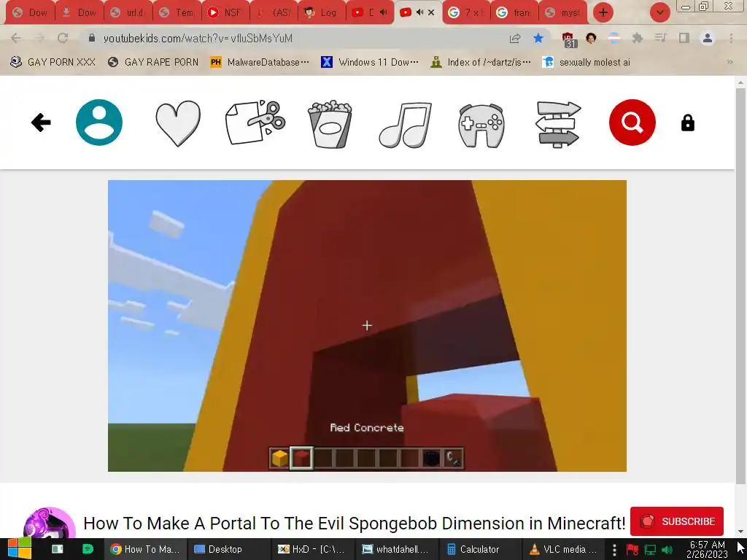The height and width of the screenshot is (560, 747).
Task: Click the video title 'How To Make A Portal'
Action: pos(354,523)
